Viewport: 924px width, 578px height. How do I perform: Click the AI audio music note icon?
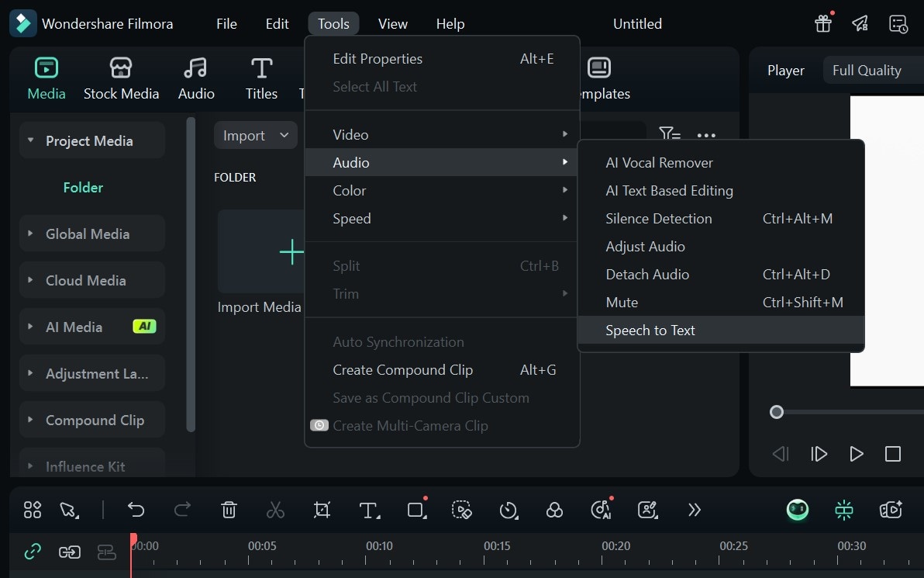coord(601,510)
